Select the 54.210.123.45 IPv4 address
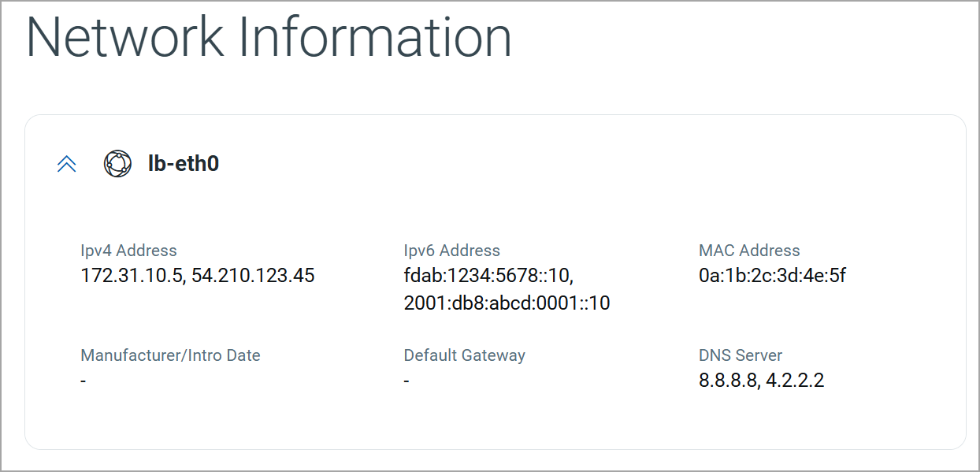The width and height of the screenshot is (980, 472). pyautogui.click(x=254, y=276)
